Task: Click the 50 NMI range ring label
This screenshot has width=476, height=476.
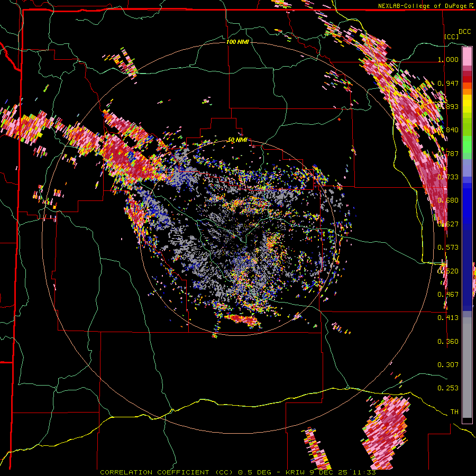Action: [237, 140]
